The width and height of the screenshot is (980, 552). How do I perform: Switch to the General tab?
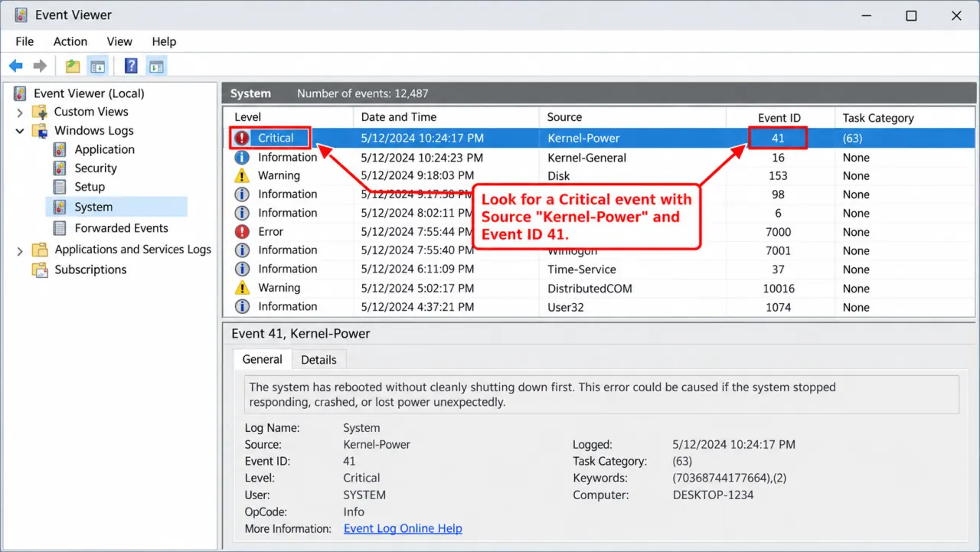[x=263, y=359]
